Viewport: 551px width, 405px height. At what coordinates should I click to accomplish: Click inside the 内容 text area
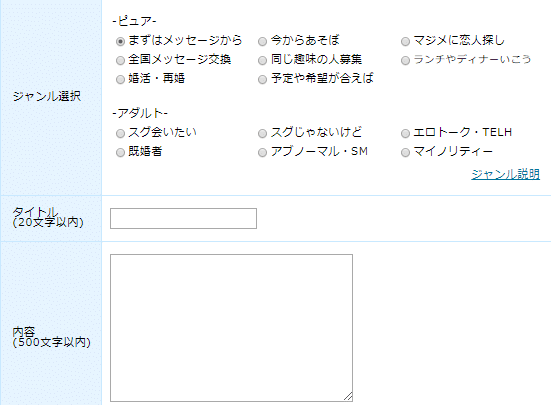pyautogui.click(x=231, y=328)
